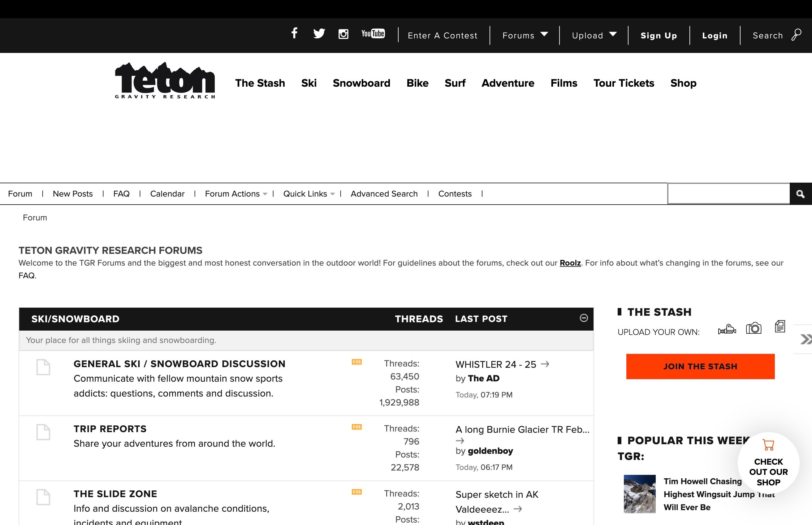Click the Login link
This screenshot has height=525, width=812.
point(715,36)
